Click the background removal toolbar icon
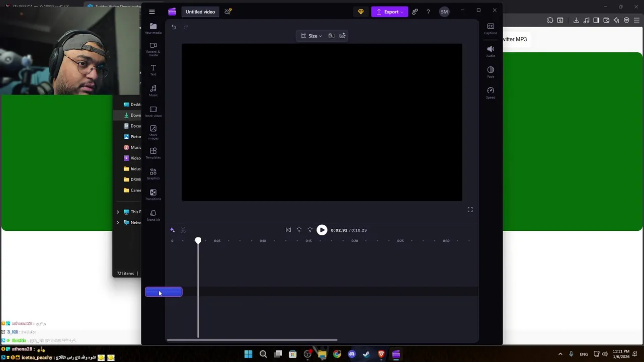This screenshot has height=362, width=644. [331, 36]
